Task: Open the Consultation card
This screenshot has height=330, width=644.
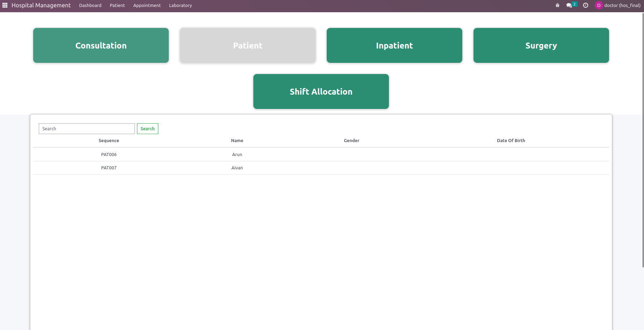Action: [x=101, y=45]
